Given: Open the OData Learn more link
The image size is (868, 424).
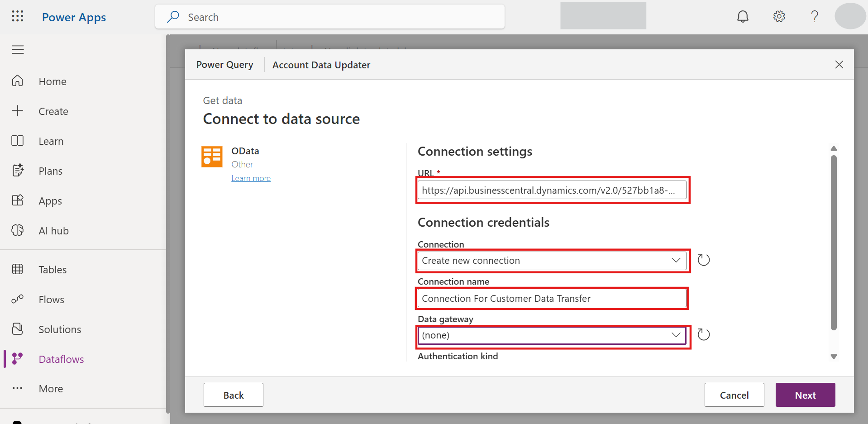Looking at the screenshot, I should (x=251, y=178).
